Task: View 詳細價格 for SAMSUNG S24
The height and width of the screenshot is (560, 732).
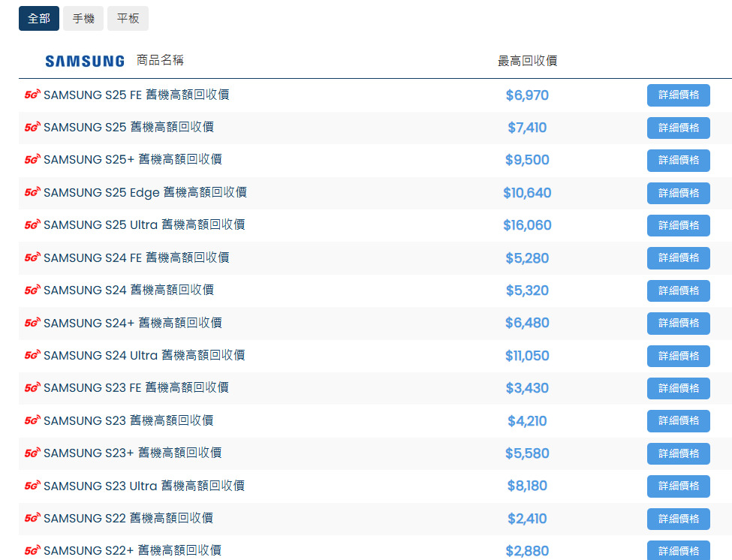Action: pos(678,291)
